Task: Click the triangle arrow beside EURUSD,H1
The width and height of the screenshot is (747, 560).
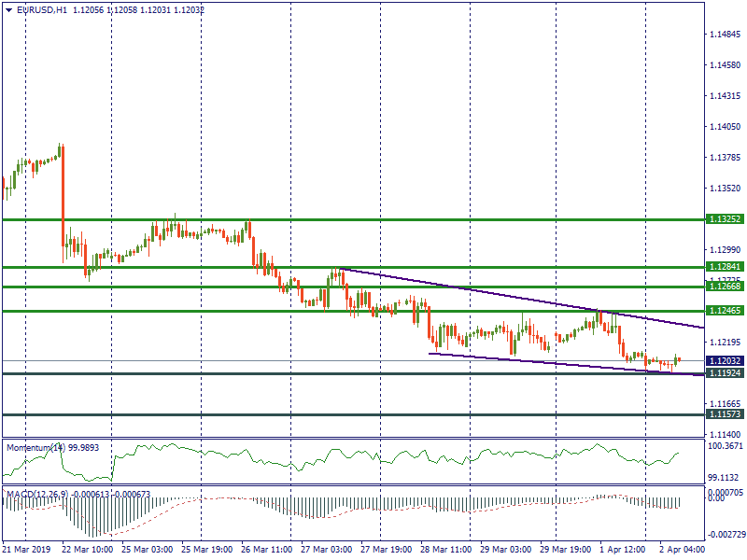Action: pos(8,9)
